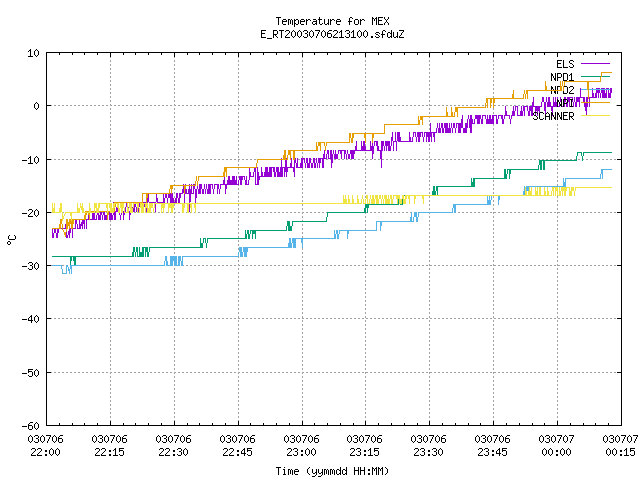640x480 pixels.
Task: Click the purple ELS legend line sample
Action: point(596,64)
